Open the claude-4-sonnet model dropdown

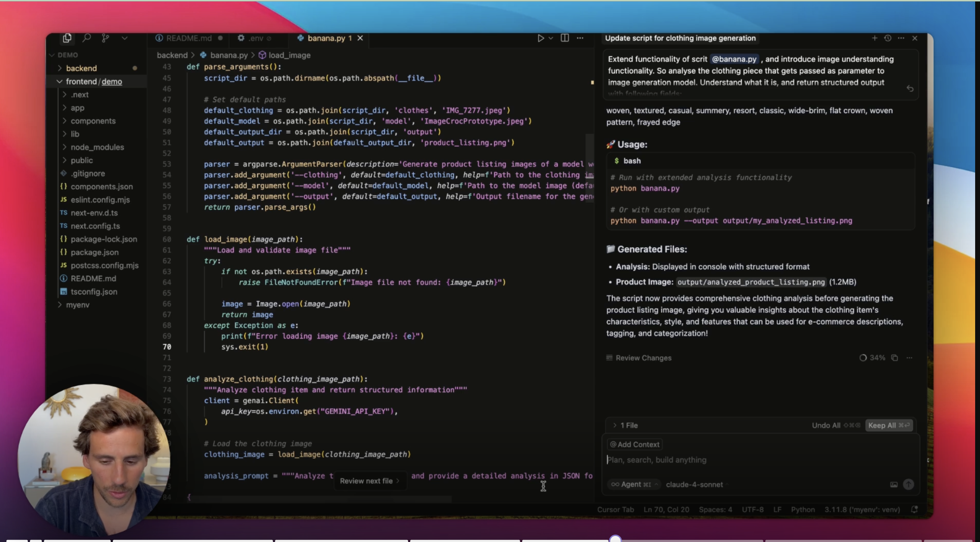pos(694,485)
